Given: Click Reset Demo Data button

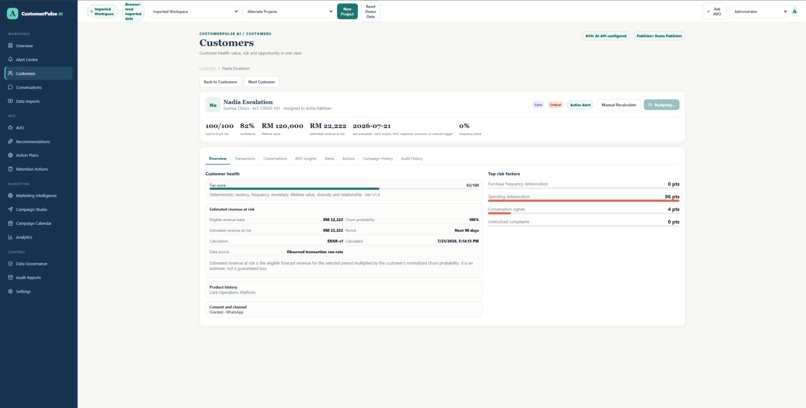Looking at the screenshot, I should pyautogui.click(x=371, y=11).
